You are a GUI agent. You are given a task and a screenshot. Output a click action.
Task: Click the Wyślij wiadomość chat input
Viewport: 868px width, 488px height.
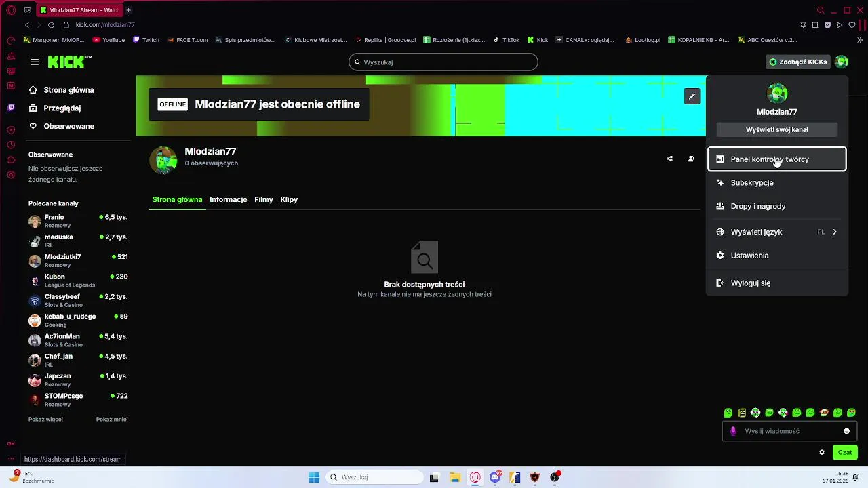tap(790, 431)
